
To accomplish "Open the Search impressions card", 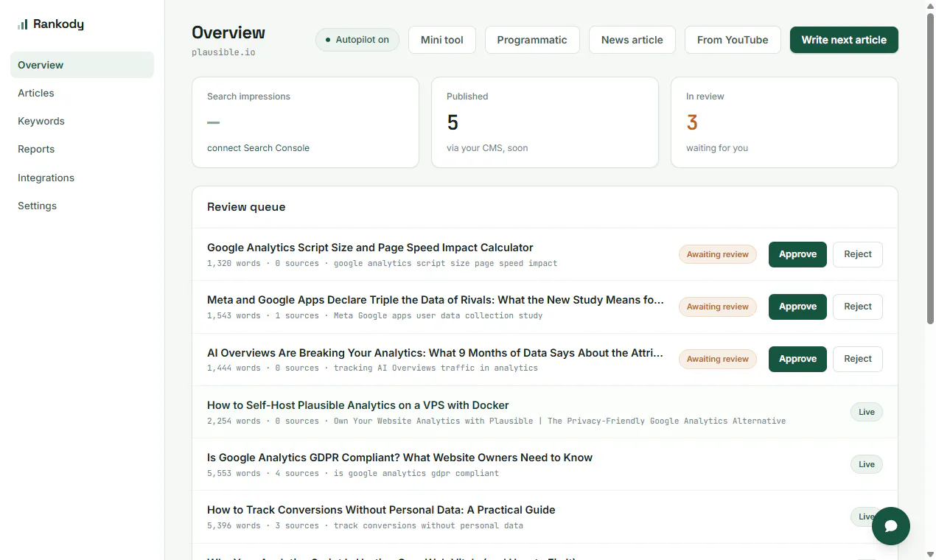I will pyautogui.click(x=305, y=122).
